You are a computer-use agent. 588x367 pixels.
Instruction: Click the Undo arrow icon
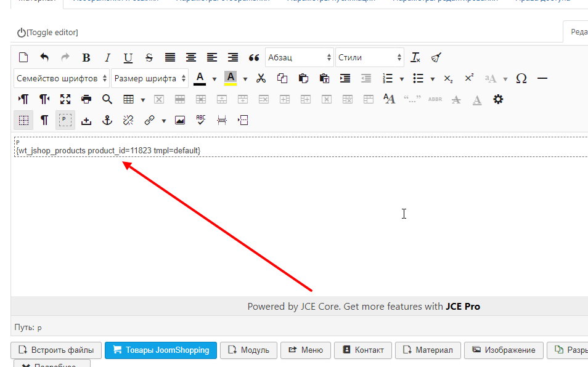44,58
